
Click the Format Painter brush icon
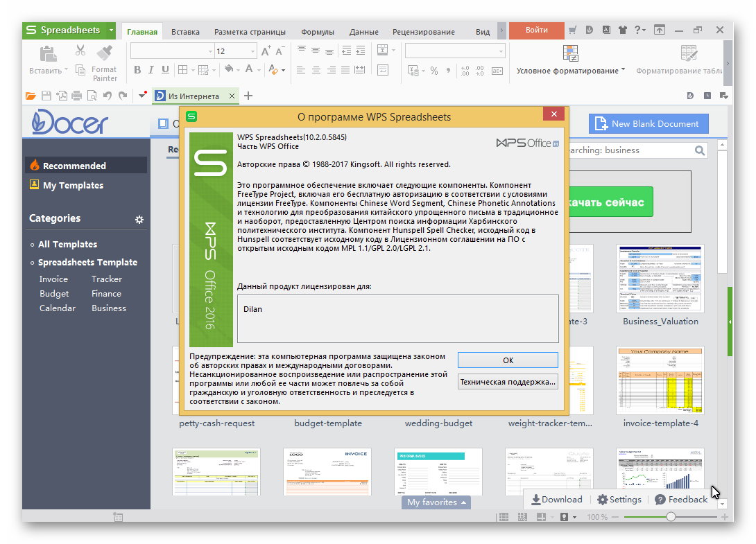coord(104,53)
